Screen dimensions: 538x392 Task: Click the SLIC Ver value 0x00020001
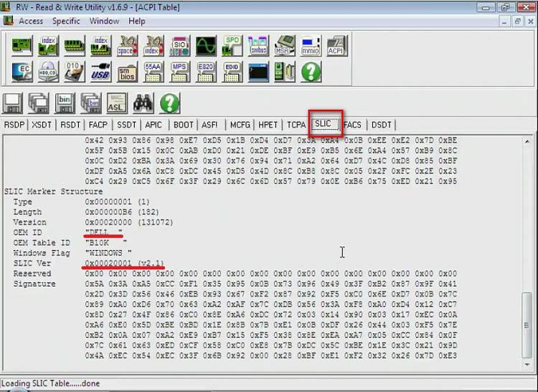109,263
